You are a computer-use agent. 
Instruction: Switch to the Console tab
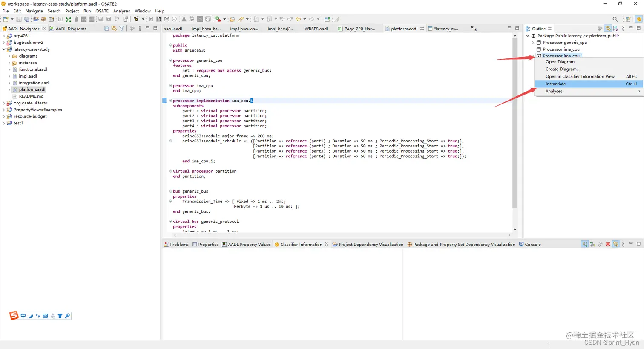pos(530,245)
